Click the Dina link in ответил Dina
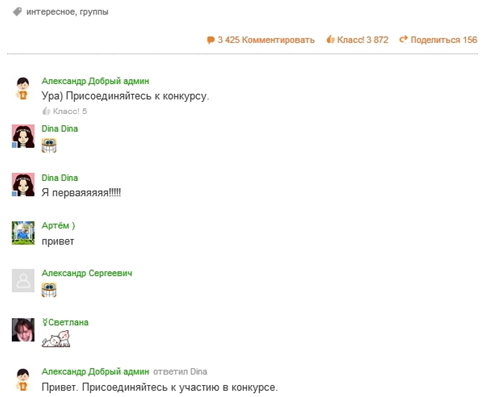This screenshot has width=482, height=397. tap(199, 371)
